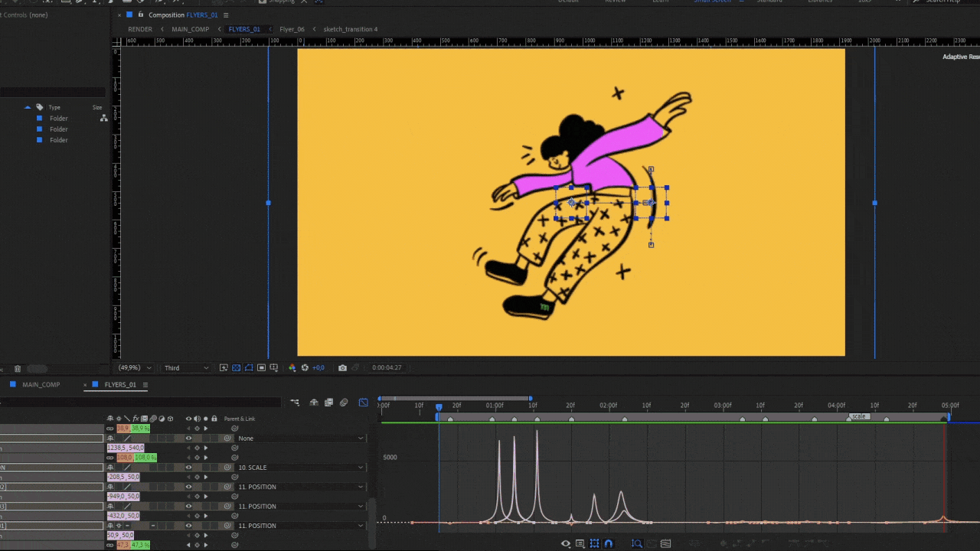Open the None parent dropdown
The image size is (980, 551).
pyautogui.click(x=300, y=439)
